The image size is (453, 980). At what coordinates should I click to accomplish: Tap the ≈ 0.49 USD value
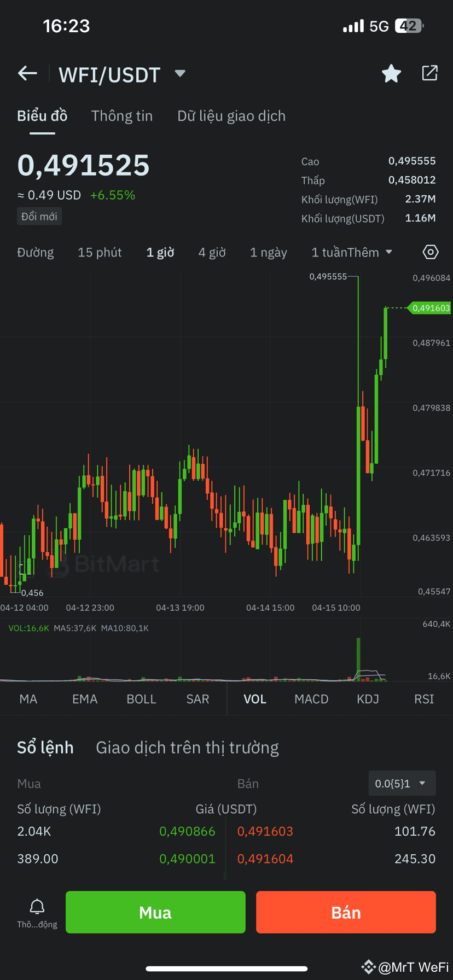click(49, 195)
